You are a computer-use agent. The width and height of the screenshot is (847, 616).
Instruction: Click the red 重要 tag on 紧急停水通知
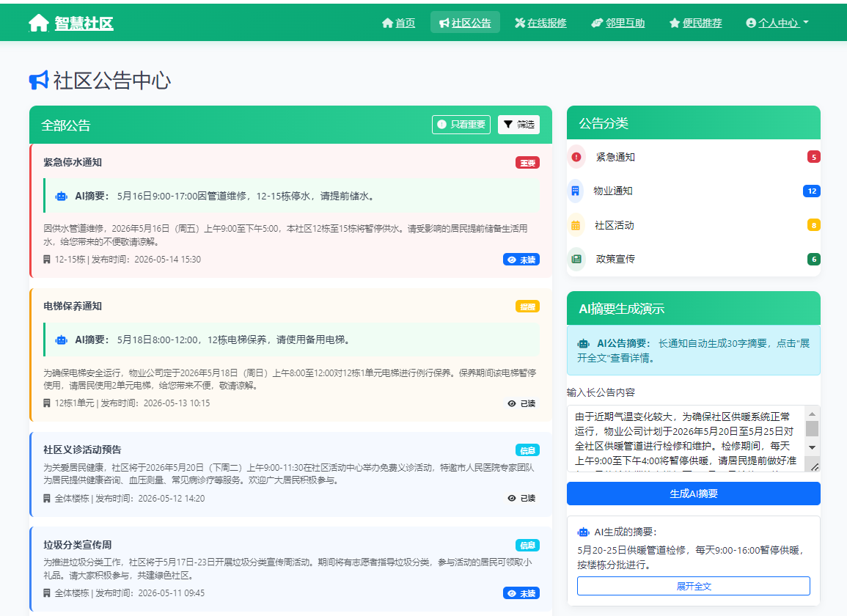point(527,163)
